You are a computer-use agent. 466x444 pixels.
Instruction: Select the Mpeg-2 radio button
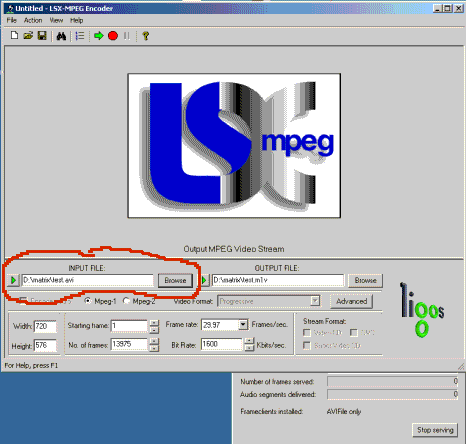click(x=126, y=301)
